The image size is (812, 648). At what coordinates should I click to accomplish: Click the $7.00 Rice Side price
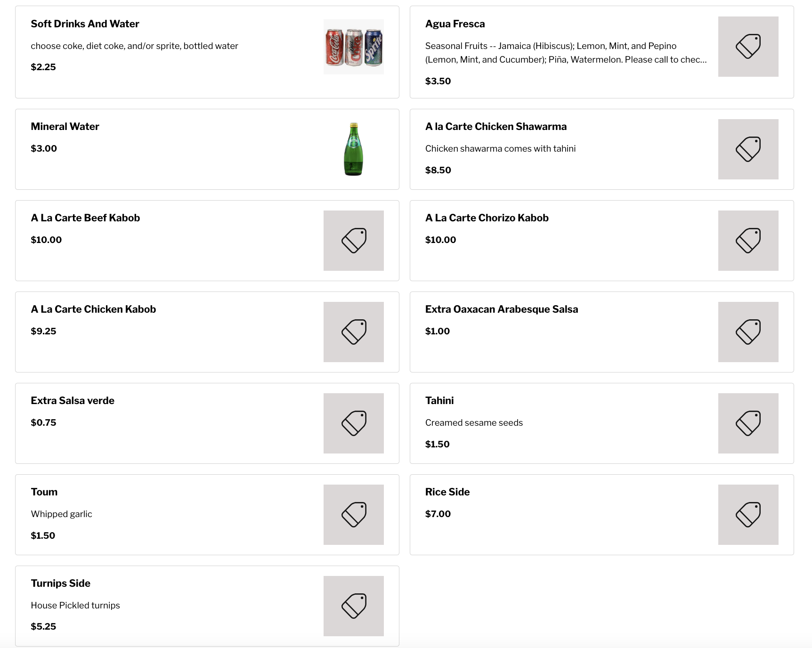(438, 514)
